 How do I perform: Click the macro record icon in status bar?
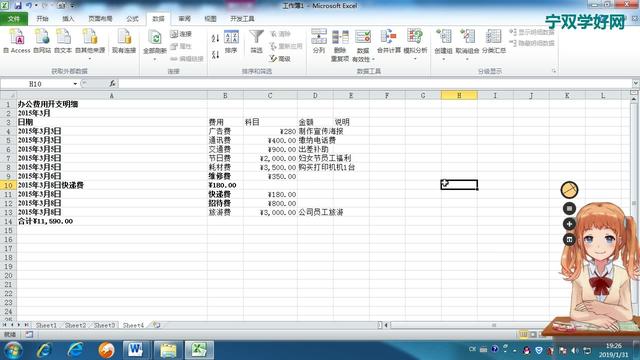click(x=29, y=335)
